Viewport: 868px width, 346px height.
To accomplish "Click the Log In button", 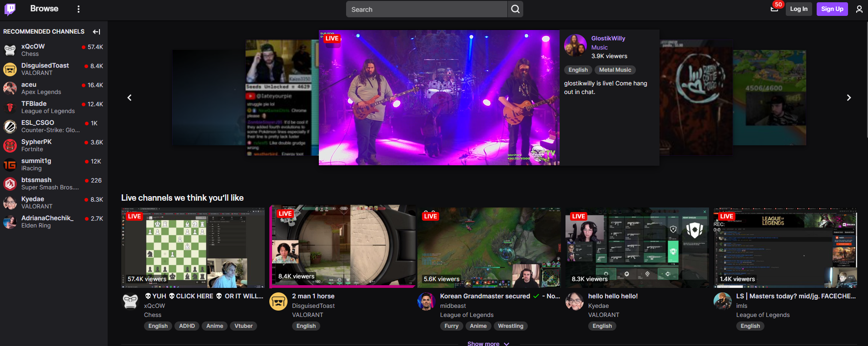I will (x=799, y=9).
